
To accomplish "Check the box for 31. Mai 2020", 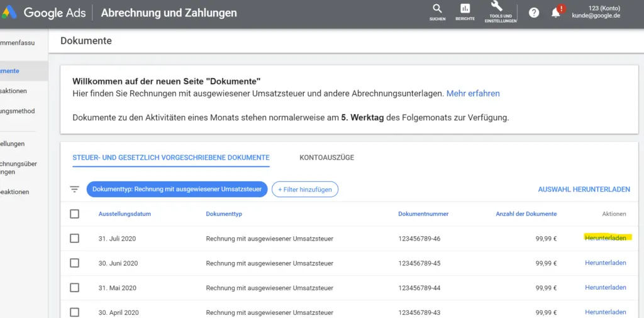I will (x=74, y=288).
